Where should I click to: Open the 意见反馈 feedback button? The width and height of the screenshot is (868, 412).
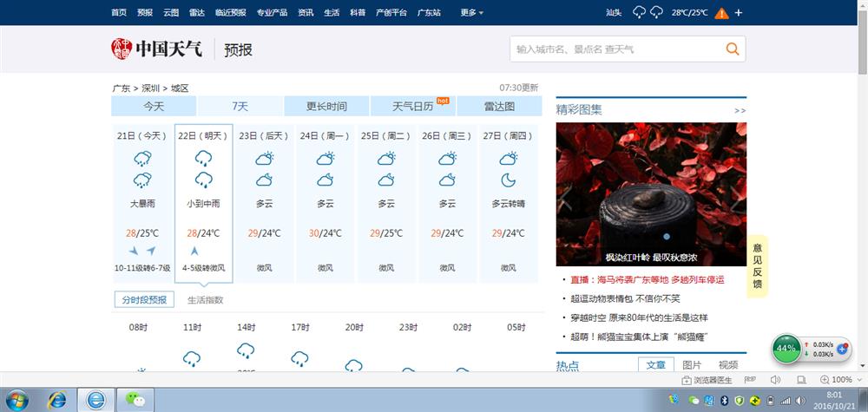[x=757, y=265]
